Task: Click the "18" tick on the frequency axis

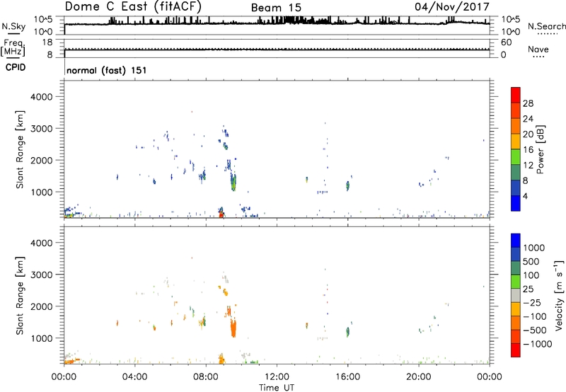Action: point(47,42)
